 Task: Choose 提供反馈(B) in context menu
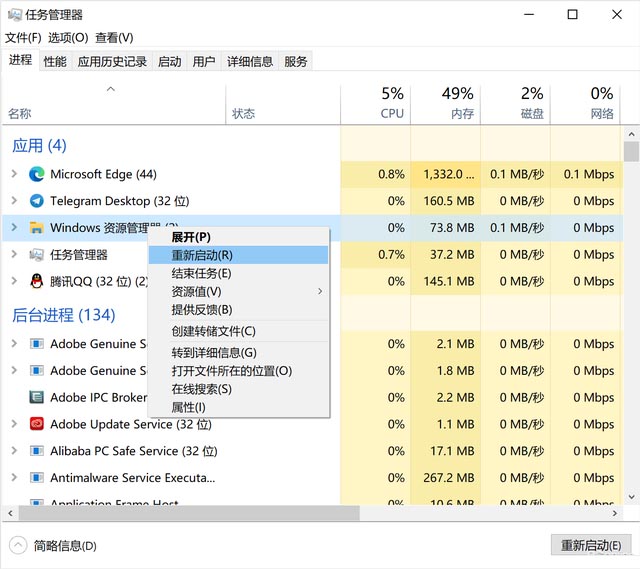pyautogui.click(x=238, y=310)
